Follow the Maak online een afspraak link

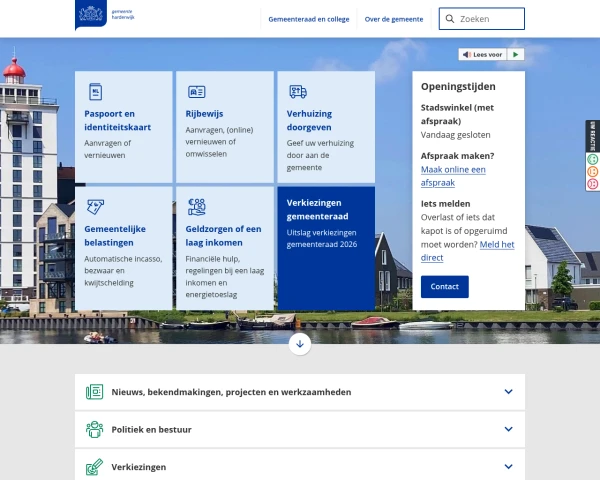453,176
